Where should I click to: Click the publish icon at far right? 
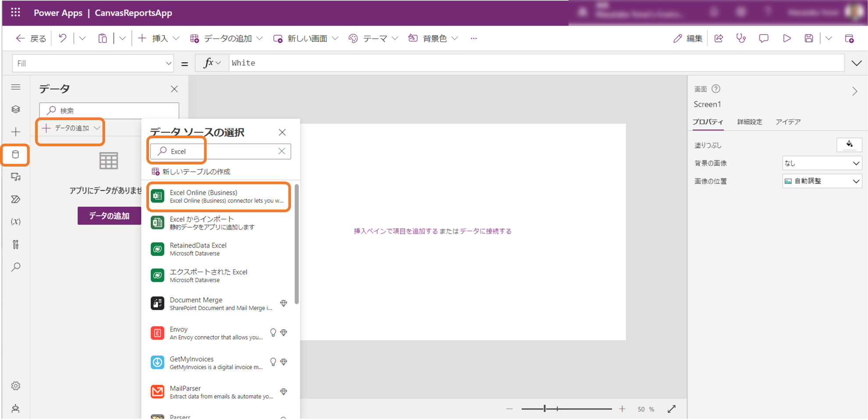(849, 39)
